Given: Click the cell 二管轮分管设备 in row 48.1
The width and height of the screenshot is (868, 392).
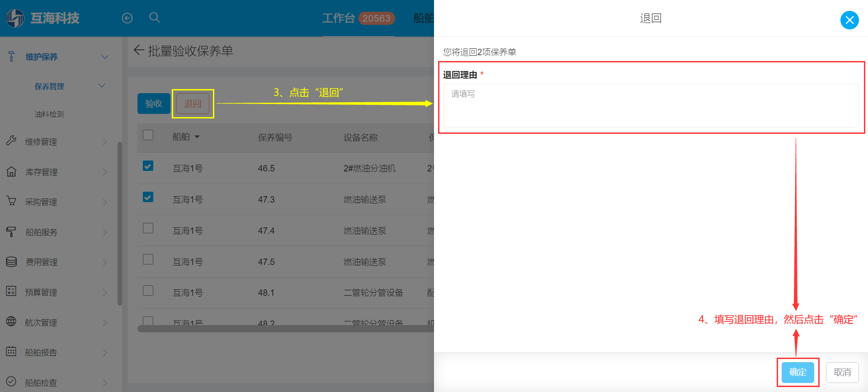Looking at the screenshot, I should click(373, 293).
